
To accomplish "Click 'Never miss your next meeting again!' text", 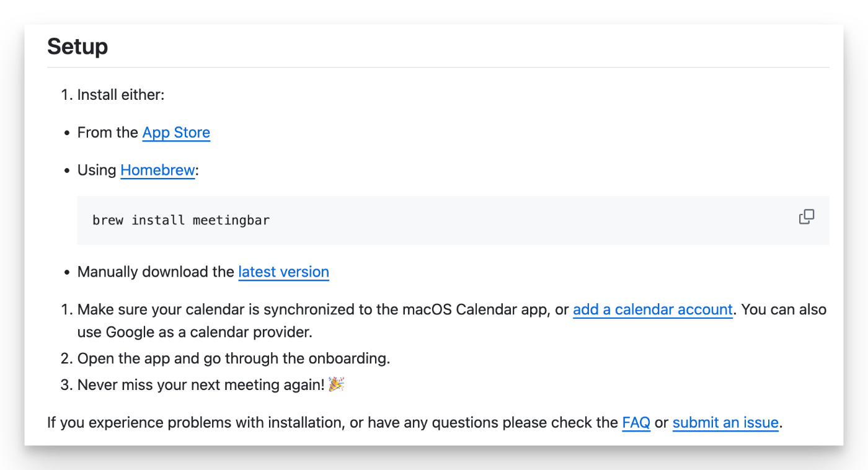I will [201, 385].
